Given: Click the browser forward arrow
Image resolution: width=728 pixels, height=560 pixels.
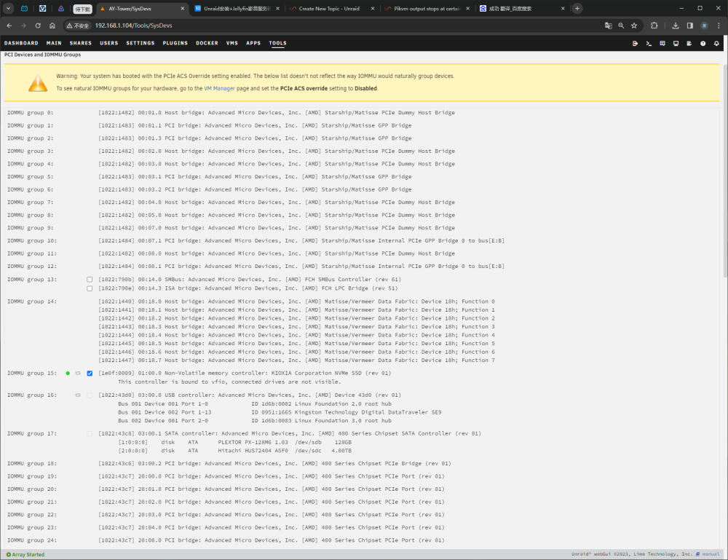Looking at the screenshot, I should click(23, 25).
